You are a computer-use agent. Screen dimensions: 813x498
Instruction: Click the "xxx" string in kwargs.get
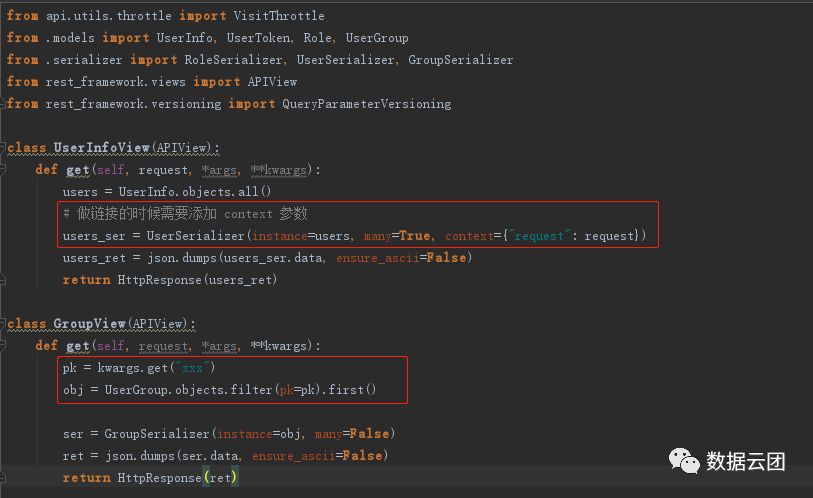(191, 368)
